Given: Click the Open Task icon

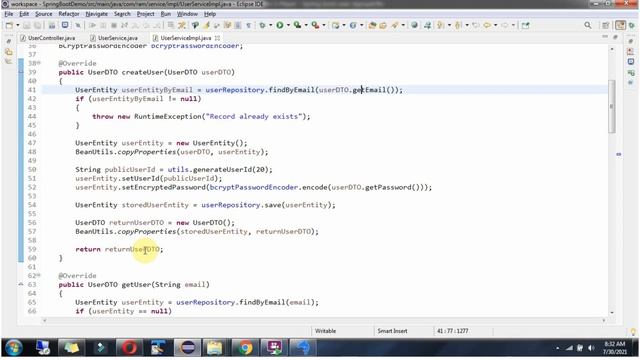Looking at the screenshot, I should 383,25.
